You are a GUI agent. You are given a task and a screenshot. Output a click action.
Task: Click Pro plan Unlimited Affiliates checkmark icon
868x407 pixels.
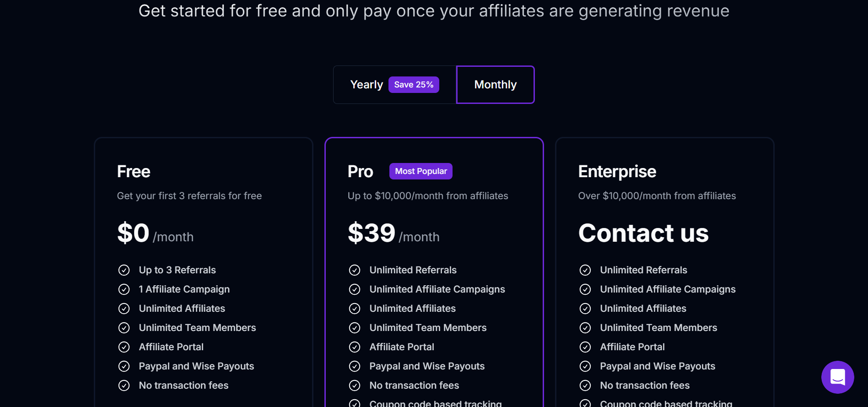click(x=355, y=309)
